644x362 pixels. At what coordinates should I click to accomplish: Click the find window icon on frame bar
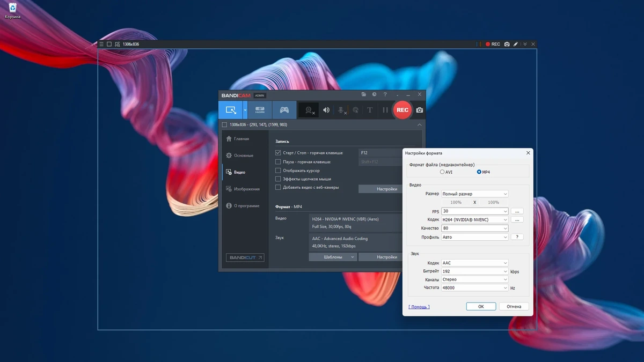point(117,44)
